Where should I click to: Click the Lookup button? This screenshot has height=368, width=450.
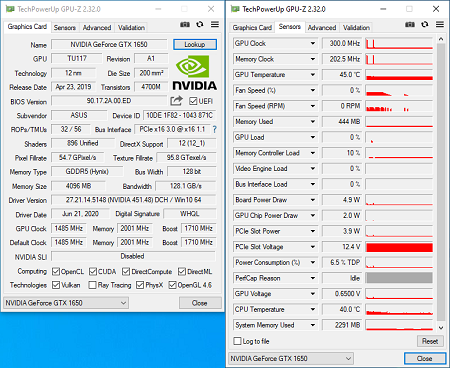point(195,44)
